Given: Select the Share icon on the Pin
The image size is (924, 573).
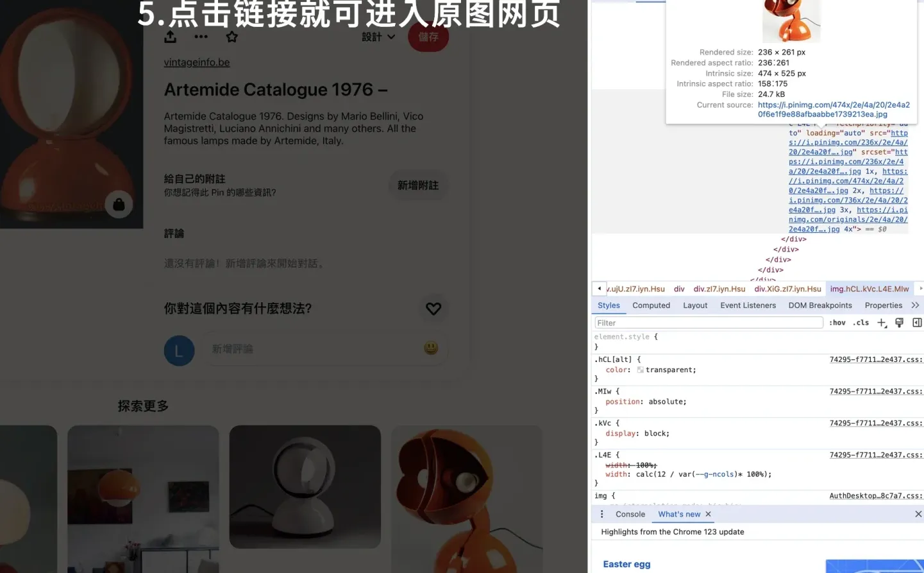Looking at the screenshot, I should click(170, 37).
